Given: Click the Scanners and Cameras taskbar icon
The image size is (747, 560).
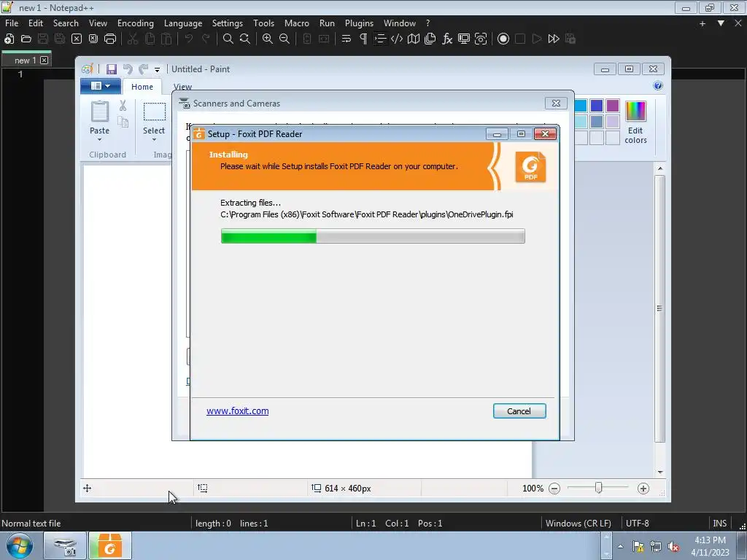Looking at the screenshot, I should tap(65, 545).
